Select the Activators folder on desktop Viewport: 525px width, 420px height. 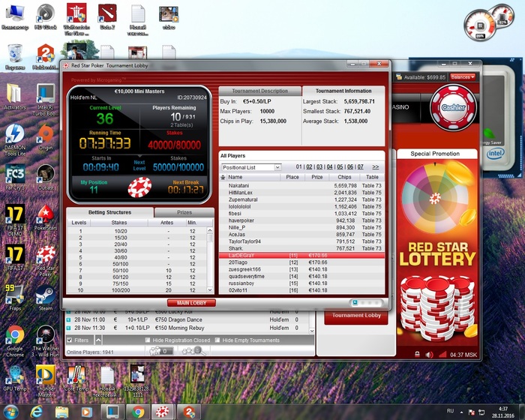(15, 97)
